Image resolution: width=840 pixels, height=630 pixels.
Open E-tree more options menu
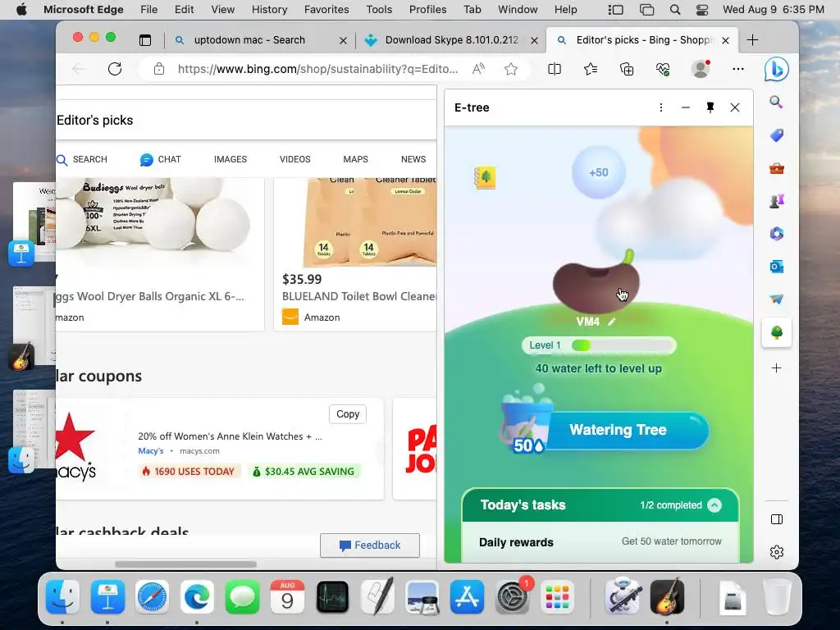tap(661, 107)
